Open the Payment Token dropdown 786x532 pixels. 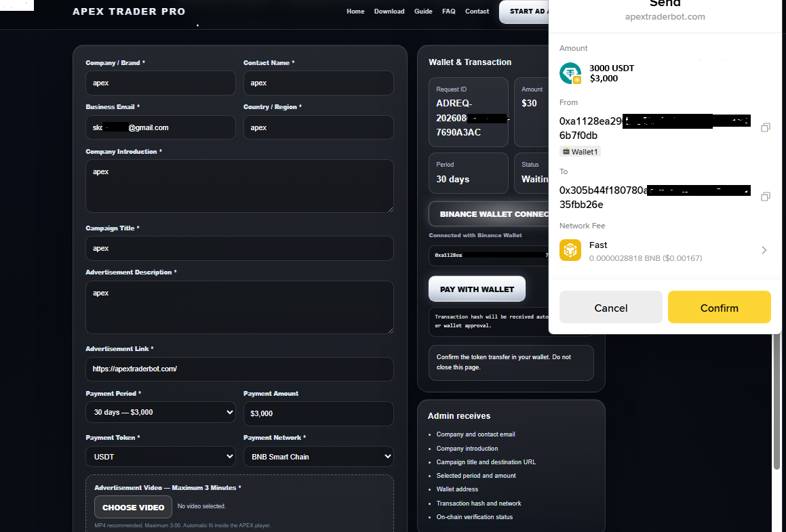pos(161,456)
